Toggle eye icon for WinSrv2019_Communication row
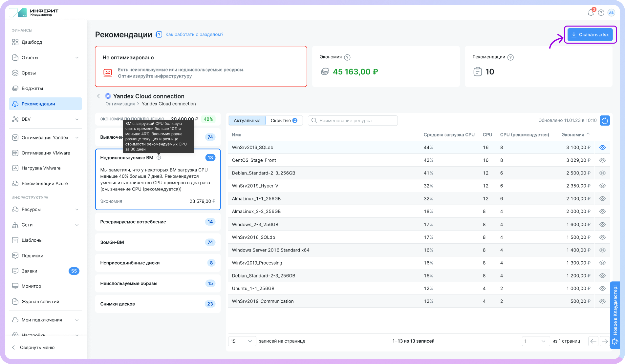 click(602, 301)
